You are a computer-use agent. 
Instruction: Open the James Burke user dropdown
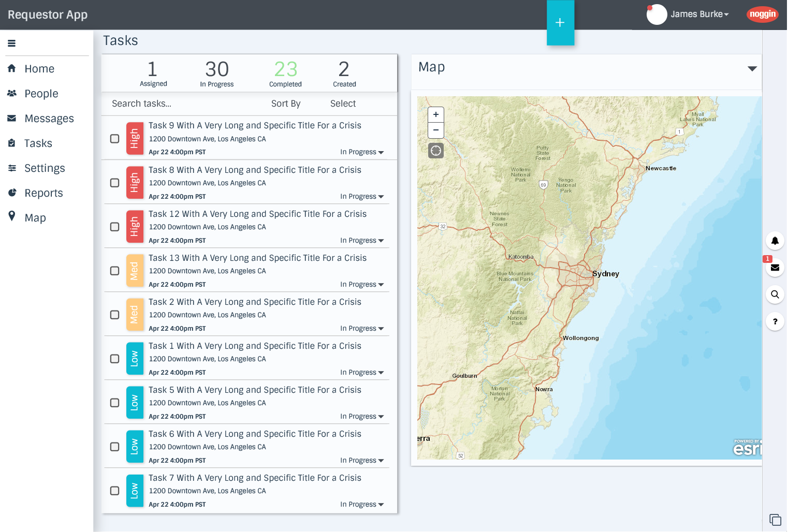[699, 14]
